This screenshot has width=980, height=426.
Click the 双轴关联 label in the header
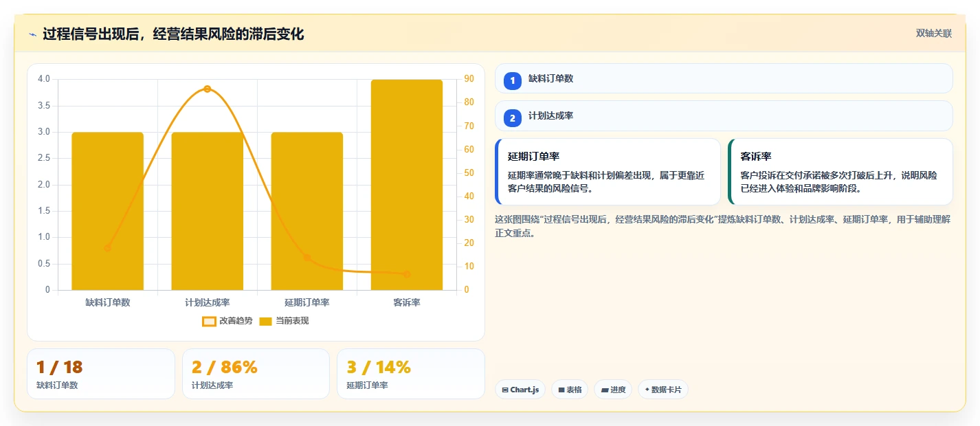click(x=933, y=34)
